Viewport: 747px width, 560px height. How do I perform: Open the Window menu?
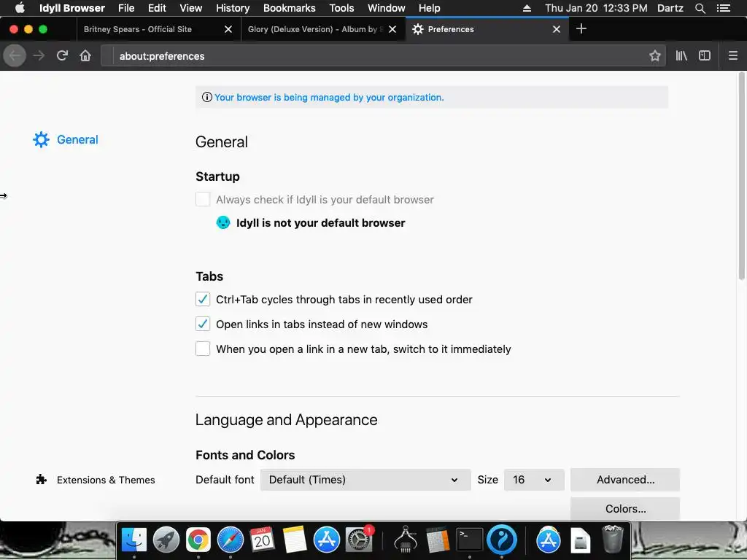point(387,8)
